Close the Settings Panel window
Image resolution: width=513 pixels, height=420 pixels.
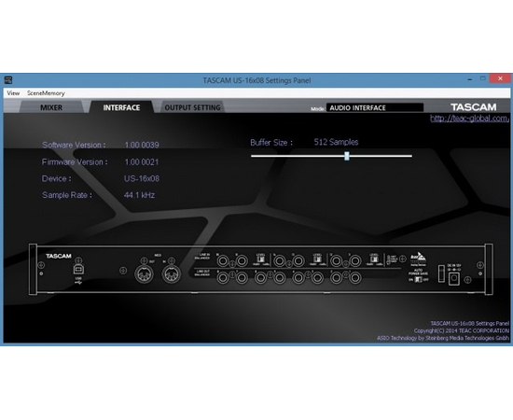pyautogui.click(x=500, y=78)
